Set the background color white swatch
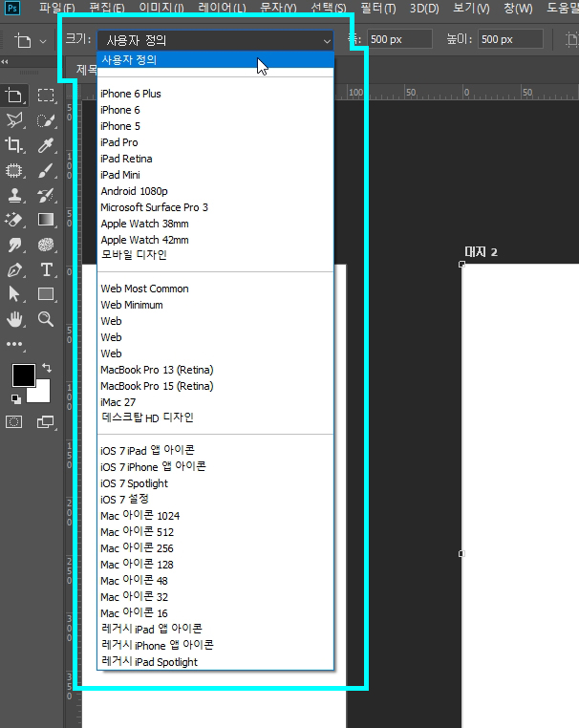579x728 pixels. pyautogui.click(x=41, y=394)
